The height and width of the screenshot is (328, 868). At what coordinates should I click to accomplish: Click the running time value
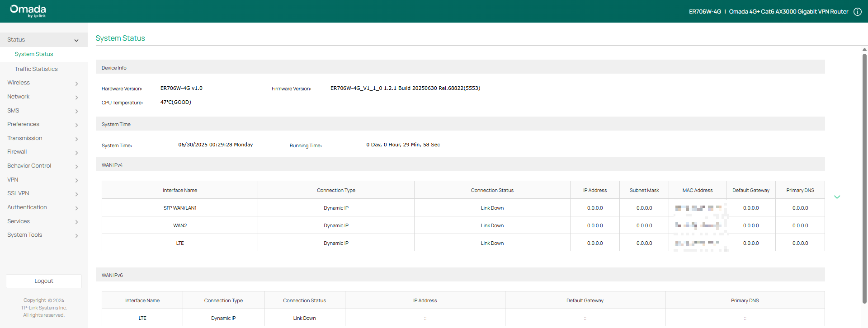[403, 145]
